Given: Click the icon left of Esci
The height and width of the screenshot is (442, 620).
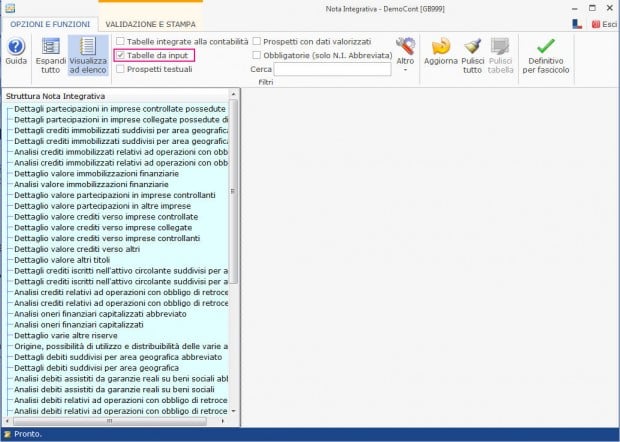Looking at the screenshot, I should click(577, 25).
